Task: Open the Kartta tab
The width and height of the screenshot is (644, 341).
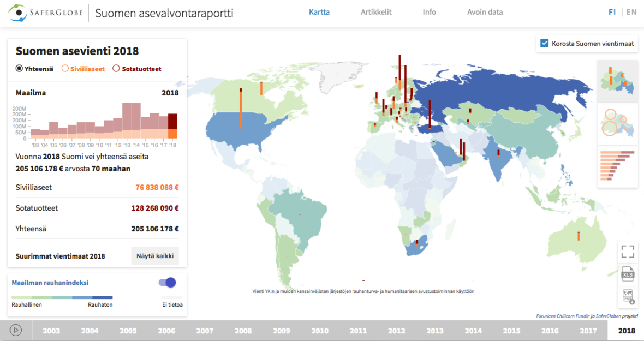Action: (319, 12)
